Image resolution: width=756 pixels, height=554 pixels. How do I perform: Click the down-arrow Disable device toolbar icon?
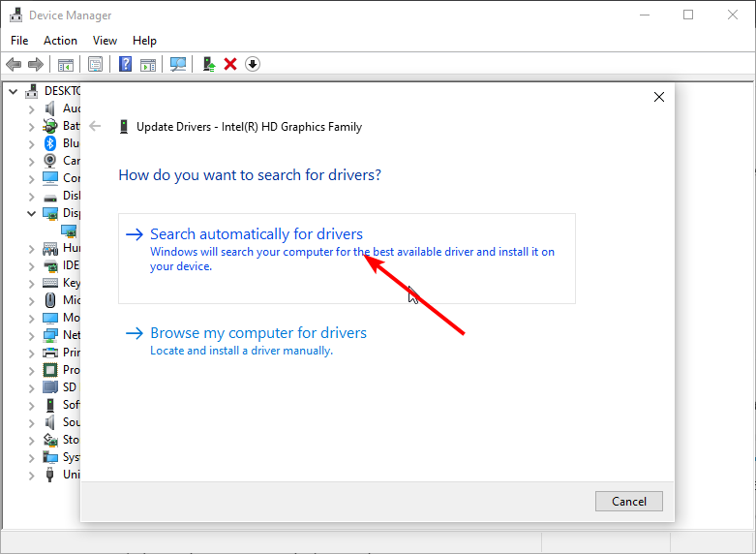(x=253, y=64)
